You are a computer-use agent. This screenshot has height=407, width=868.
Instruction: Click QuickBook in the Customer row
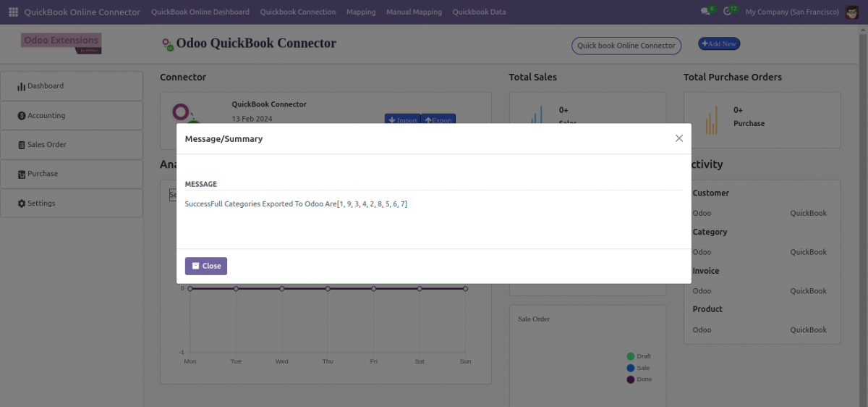tap(808, 214)
